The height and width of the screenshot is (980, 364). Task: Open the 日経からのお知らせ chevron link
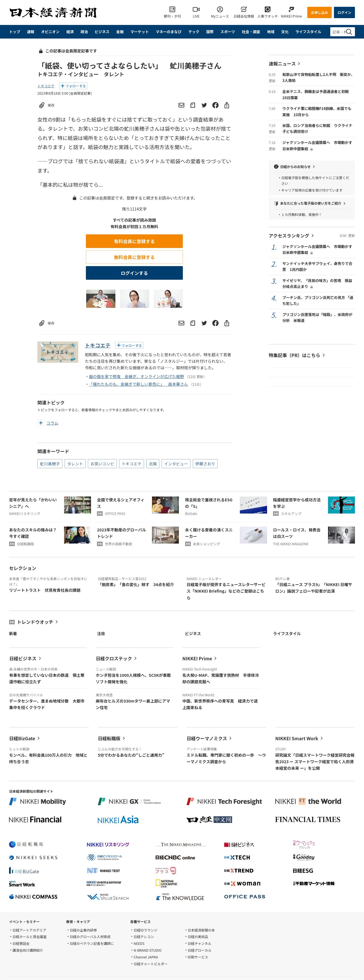click(x=295, y=167)
